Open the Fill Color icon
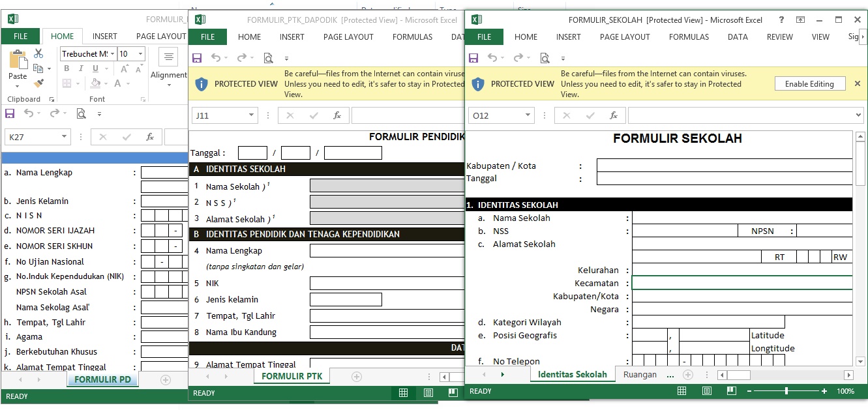 (x=96, y=83)
